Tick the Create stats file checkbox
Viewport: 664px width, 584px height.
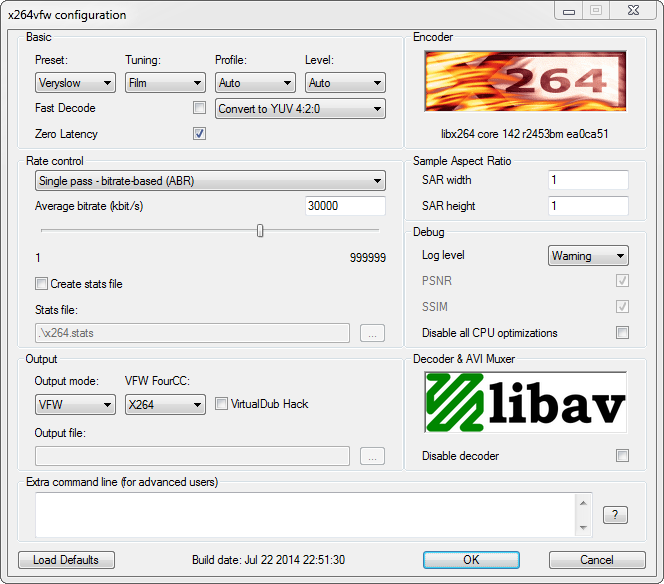(42, 284)
